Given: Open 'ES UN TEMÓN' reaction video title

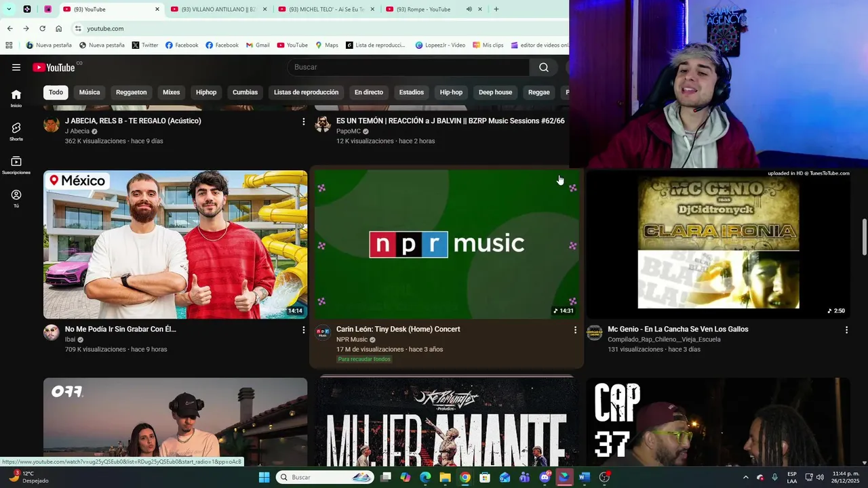Looking at the screenshot, I should (x=450, y=121).
